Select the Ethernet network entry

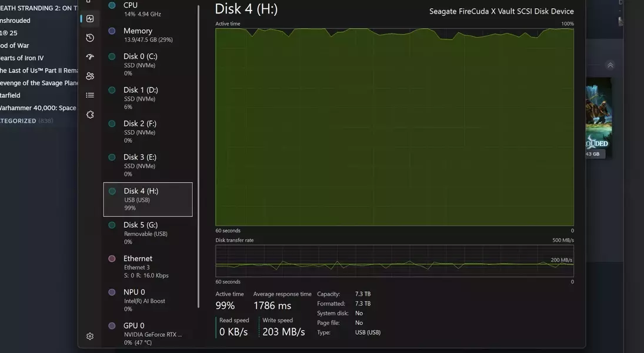tap(147, 267)
